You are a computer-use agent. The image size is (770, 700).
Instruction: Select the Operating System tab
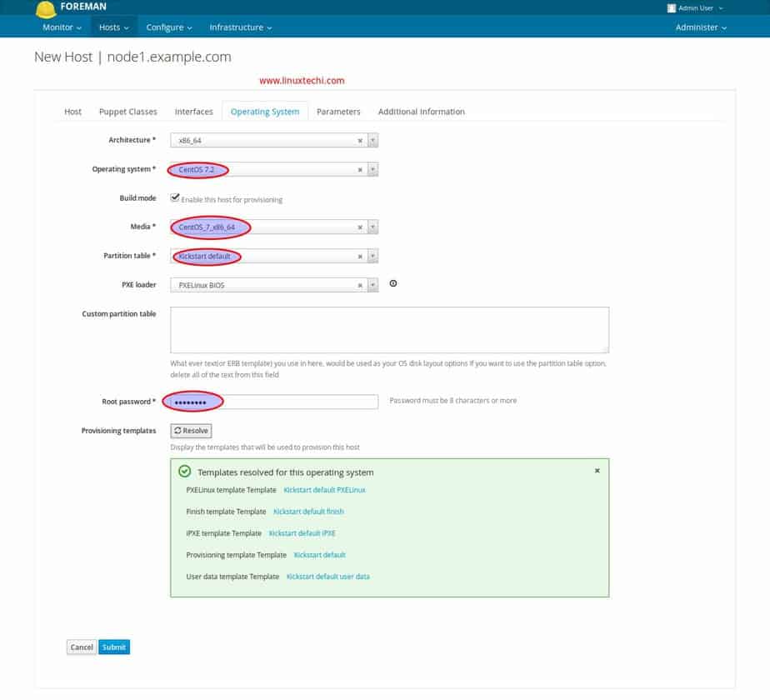(x=265, y=112)
